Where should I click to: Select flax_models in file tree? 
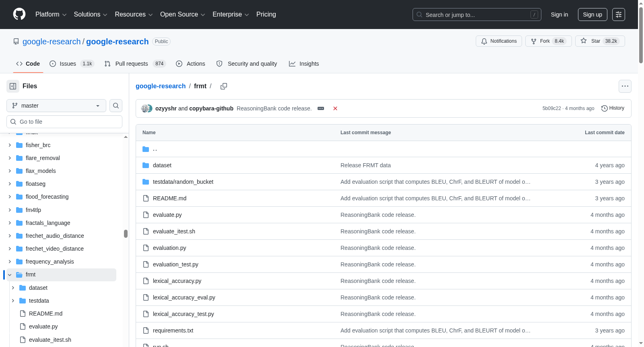tap(41, 171)
